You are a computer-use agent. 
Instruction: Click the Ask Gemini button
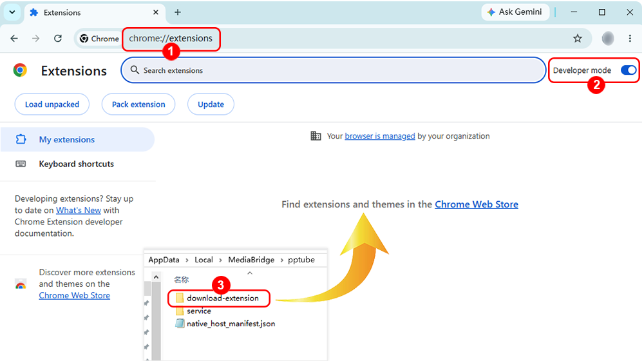(x=515, y=12)
